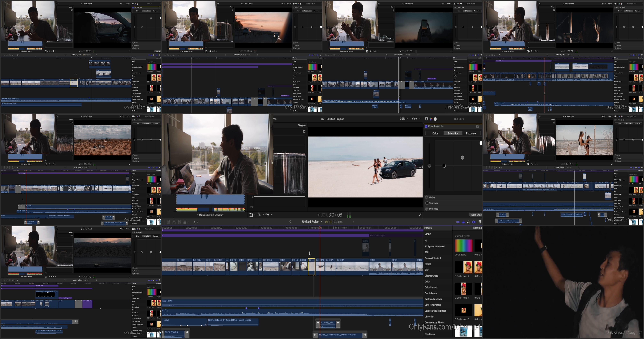Enter fullscreen with the diagonal arrows icon

pos(420,215)
